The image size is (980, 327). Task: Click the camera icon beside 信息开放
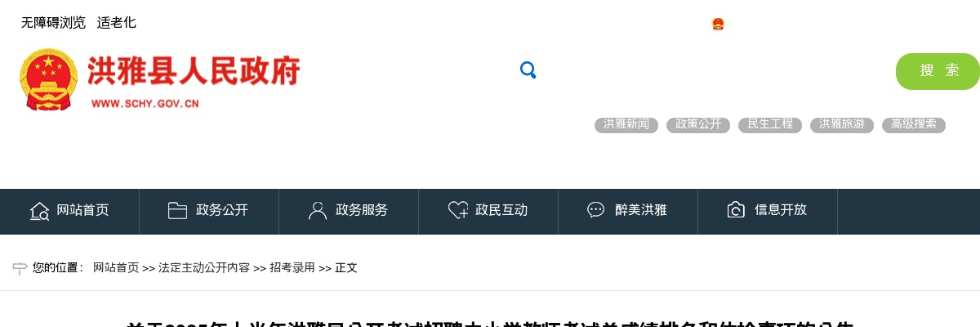click(736, 210)
